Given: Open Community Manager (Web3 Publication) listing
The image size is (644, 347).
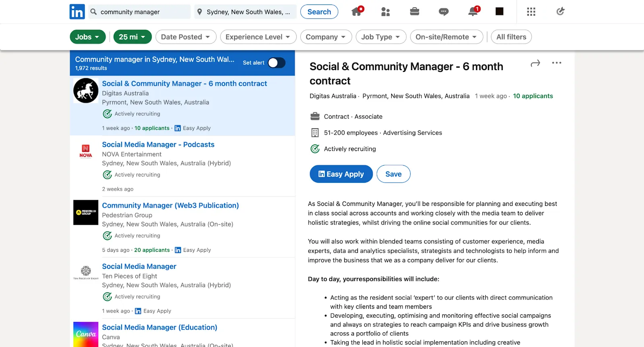Looking at the screenshot, I should click(170, 206).
